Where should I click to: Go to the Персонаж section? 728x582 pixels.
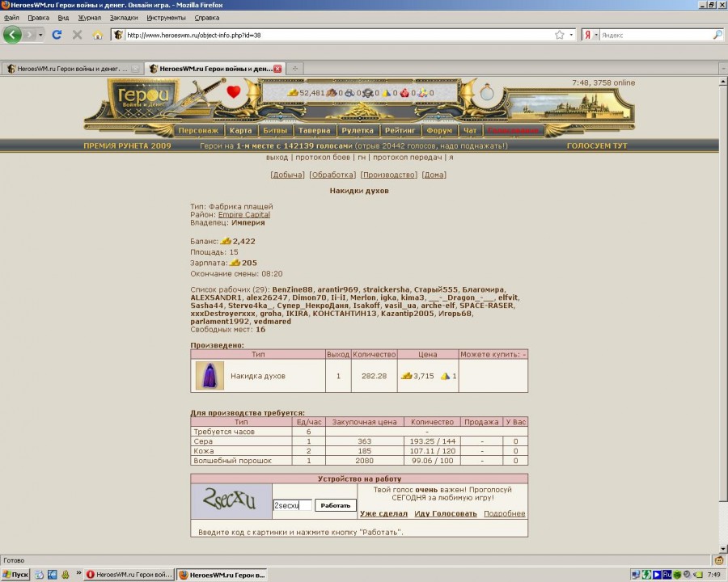coord(198,130)
